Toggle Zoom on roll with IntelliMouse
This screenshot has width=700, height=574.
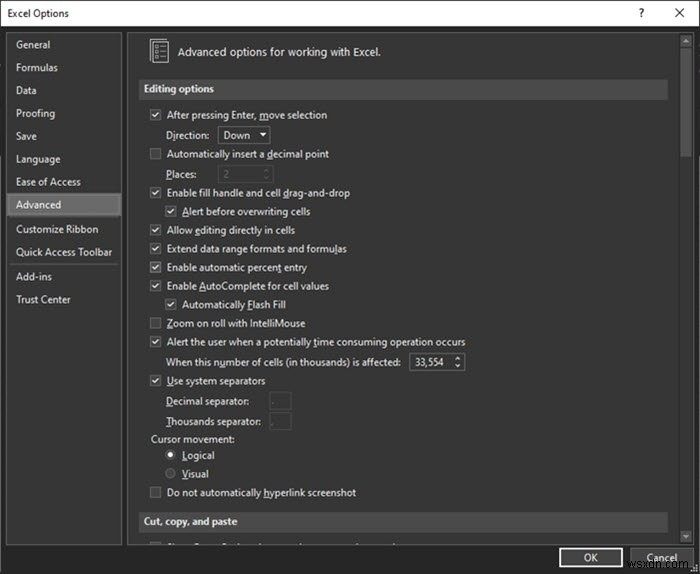pos(155,323)
